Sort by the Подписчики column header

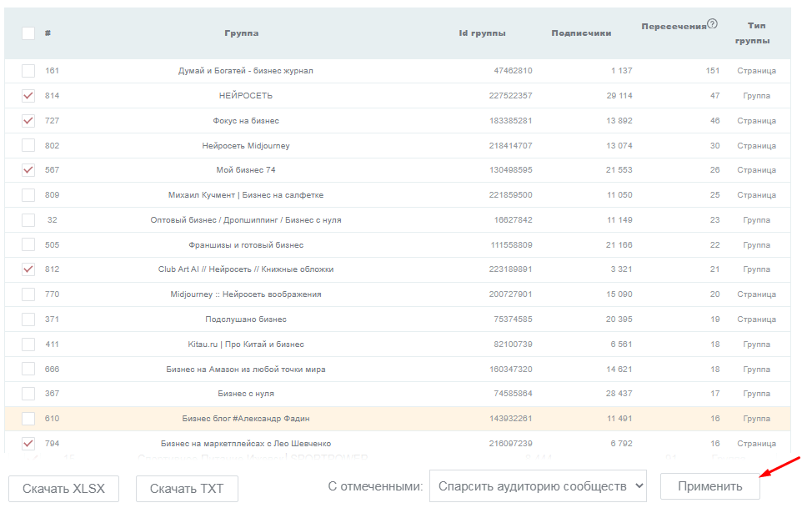click(x=581, y=33)
